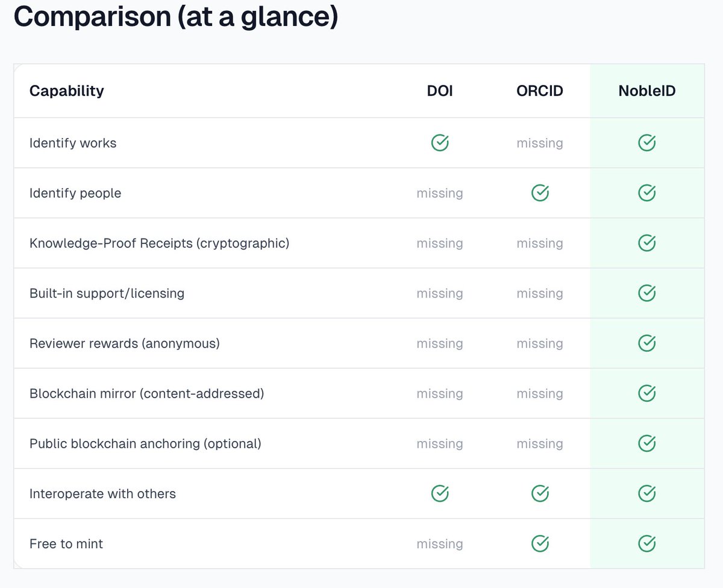Click DOI missing cell in Free to mint row
The height and width of the screenshot is (588, 723).
pyautogui.click(x=440, y=544)
